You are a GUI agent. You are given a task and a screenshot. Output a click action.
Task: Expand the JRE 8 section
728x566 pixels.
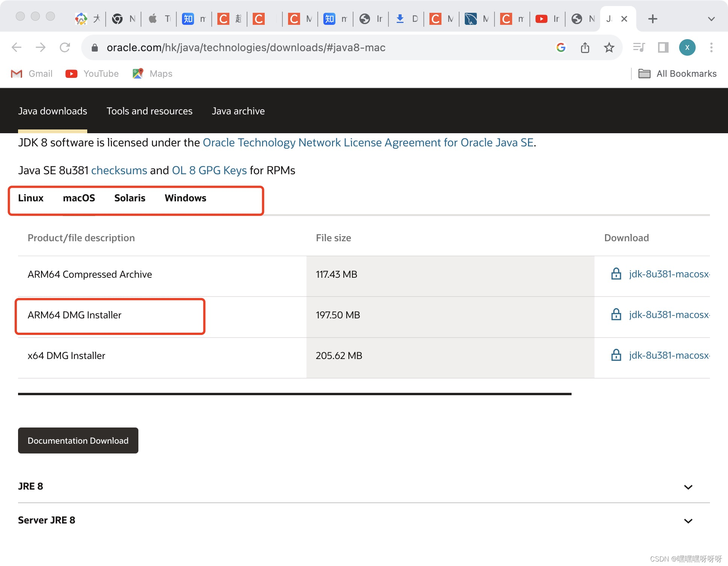pos(364,486)
